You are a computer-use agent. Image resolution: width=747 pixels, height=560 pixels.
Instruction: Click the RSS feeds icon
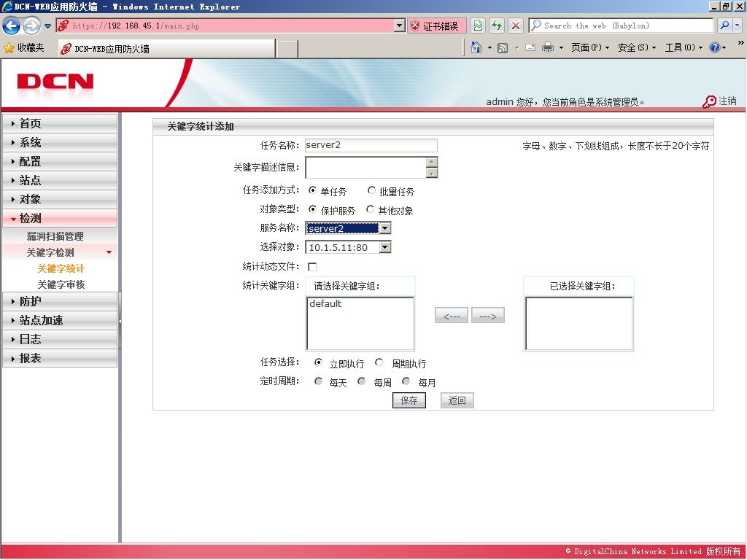[503, 47]
